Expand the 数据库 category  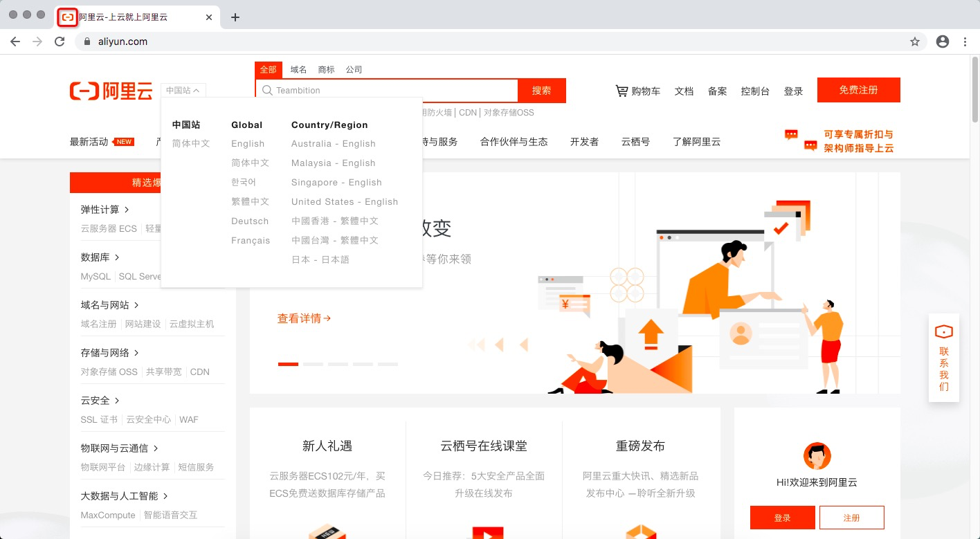tap(100, 257)
